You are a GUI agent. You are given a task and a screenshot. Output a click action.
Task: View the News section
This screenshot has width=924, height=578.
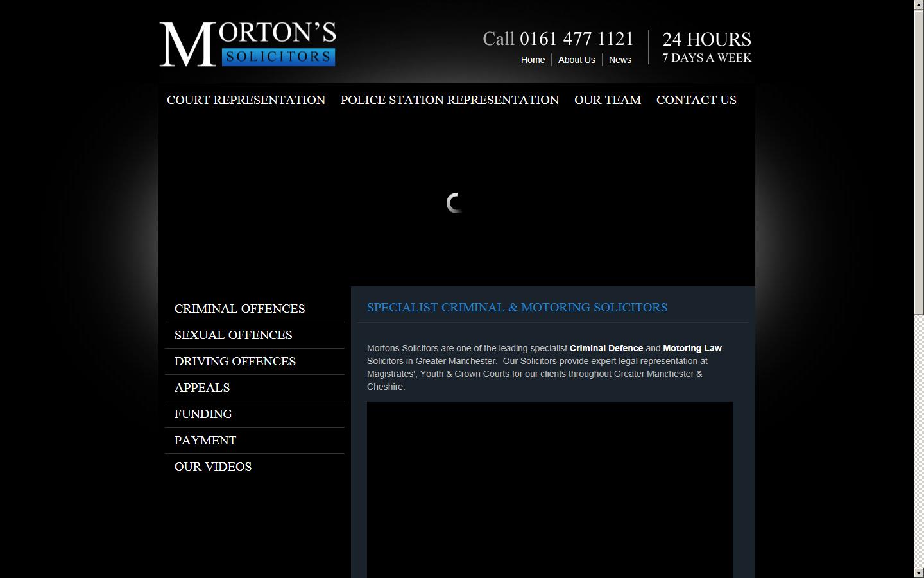tap(620, 60)
